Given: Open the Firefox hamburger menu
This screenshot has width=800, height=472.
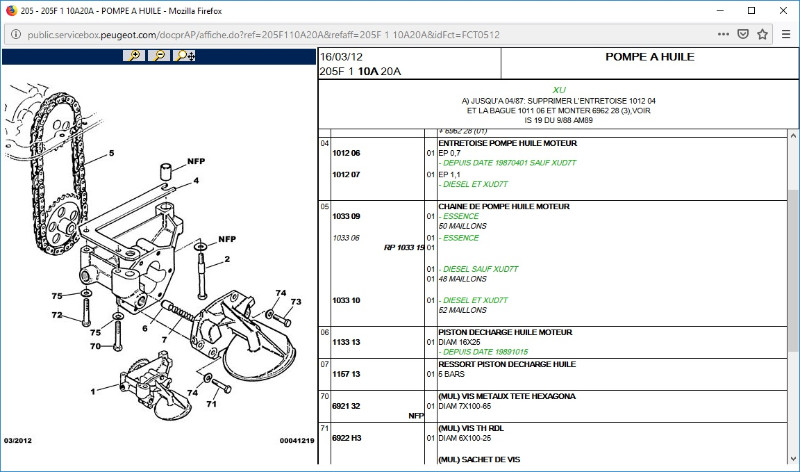Looking at the screenshot, I should pyautogui.click(x=786, y=34).
